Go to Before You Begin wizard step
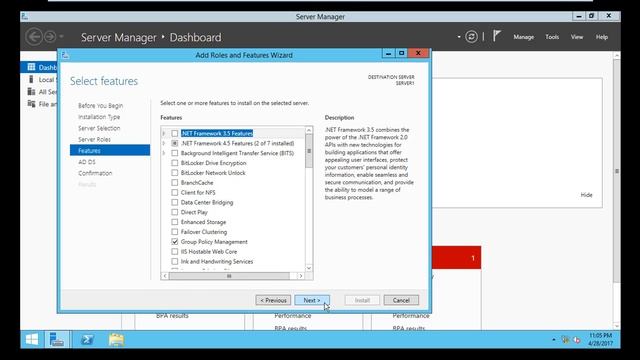 [100, 106]
